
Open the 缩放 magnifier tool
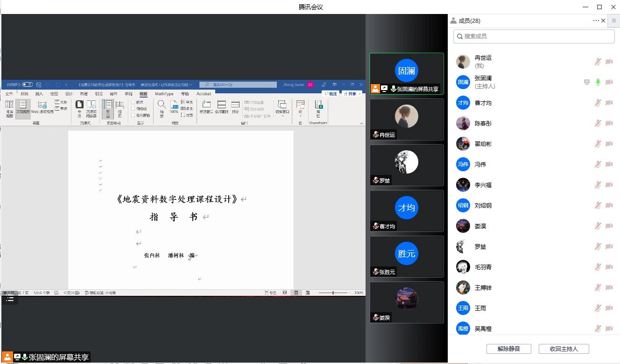[x=162, y=107]
